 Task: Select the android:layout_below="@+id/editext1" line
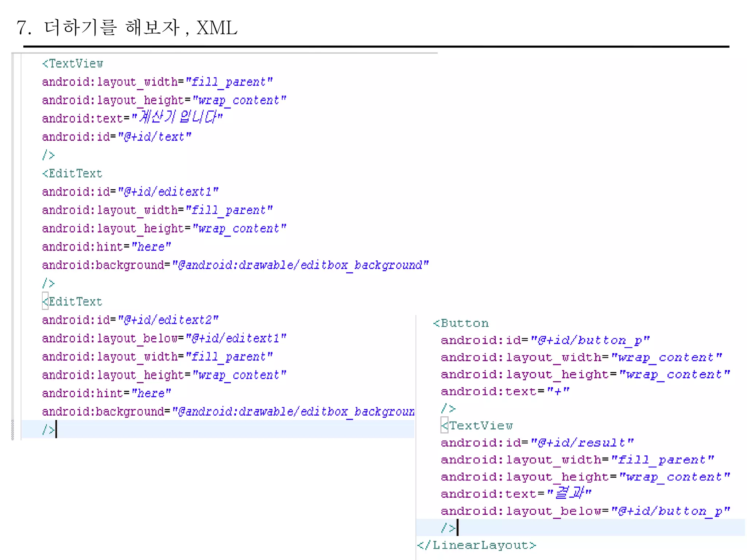(164, 338)
